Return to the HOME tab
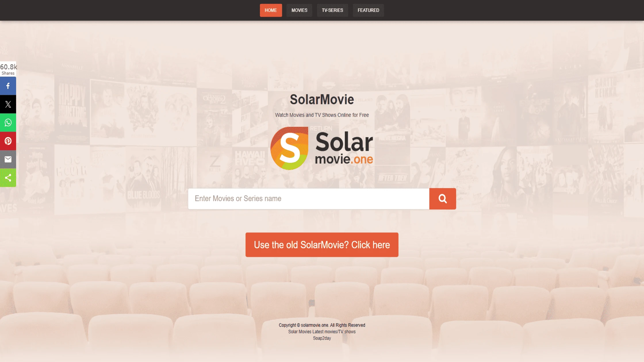The height and width of the screenshot is (362, 644). [271, 10]
